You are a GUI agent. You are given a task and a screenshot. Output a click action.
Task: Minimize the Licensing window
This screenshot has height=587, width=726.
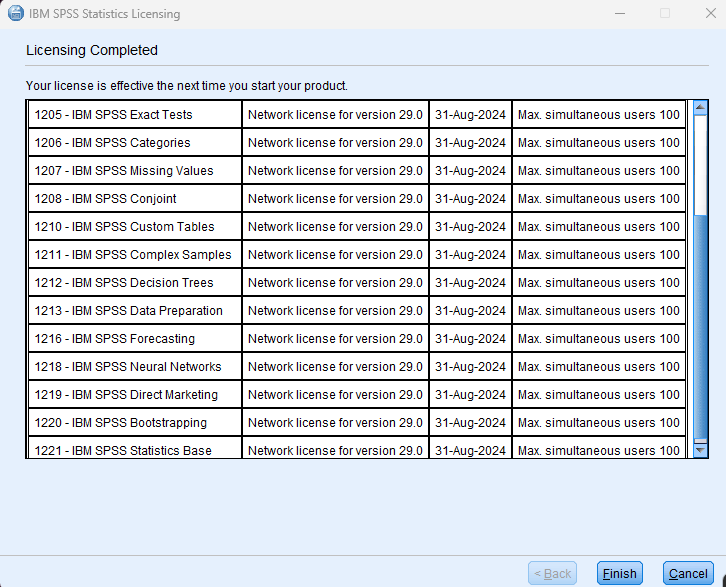coord(620,13)
